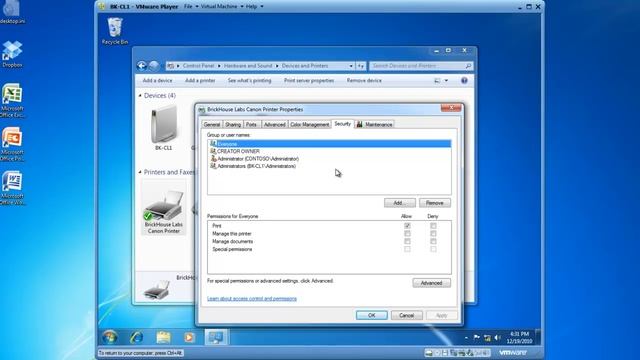Open Microsoft Office Word desktop icon
This screenshot has height=360, width=640.
(12, 188)
